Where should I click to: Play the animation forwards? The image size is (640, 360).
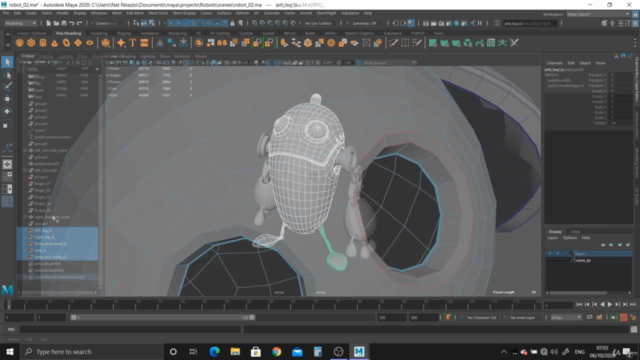point(610,304)
